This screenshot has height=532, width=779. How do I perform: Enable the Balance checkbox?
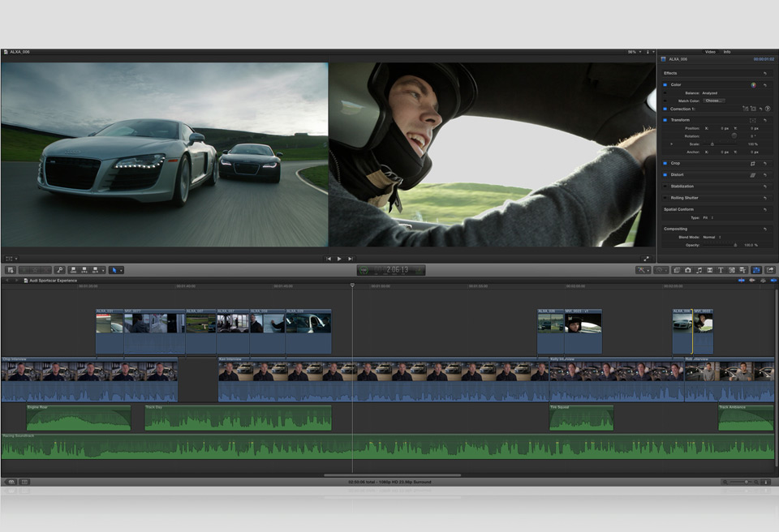pyautogui.click(x=665, y=93)
